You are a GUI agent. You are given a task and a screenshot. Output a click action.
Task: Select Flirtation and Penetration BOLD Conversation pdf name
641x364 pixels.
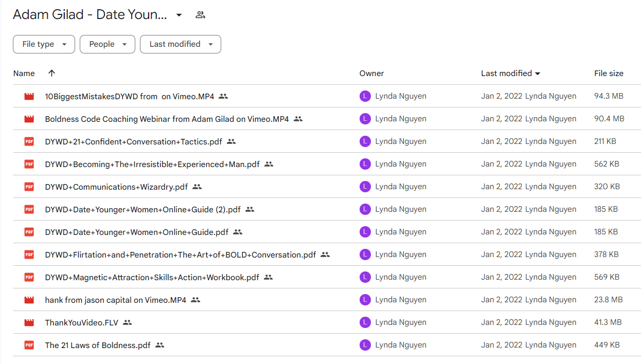pyautogui.click(x=181, y=254)
